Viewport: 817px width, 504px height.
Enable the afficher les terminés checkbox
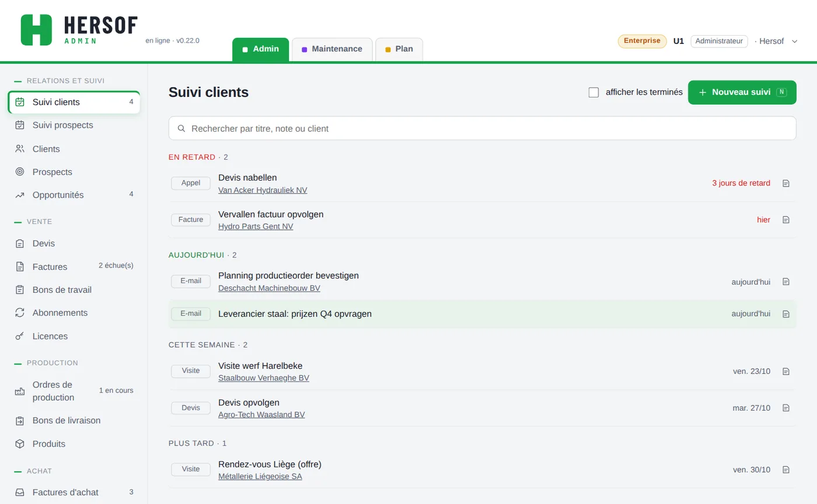pyautogui.click(x=593, y=92)
